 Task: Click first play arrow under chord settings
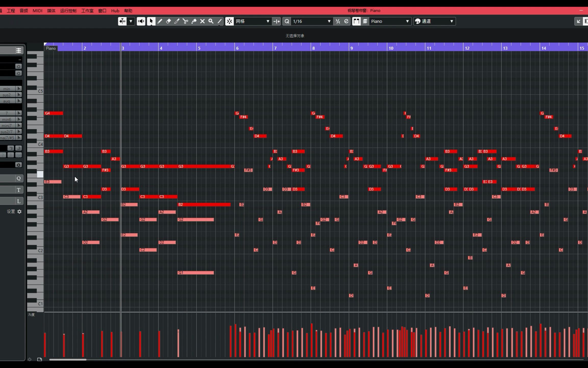click(18, 66)
